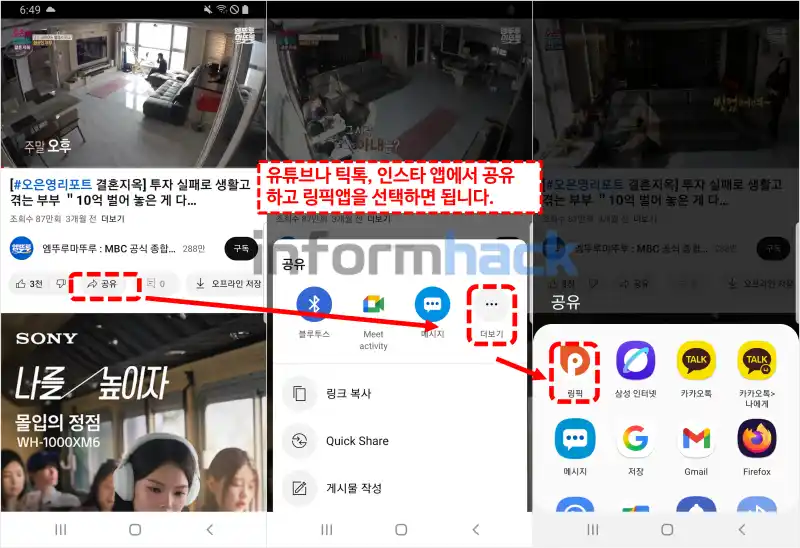
Task: Select the 카카오톡 나에게 share icon
Action: point(756,361)
